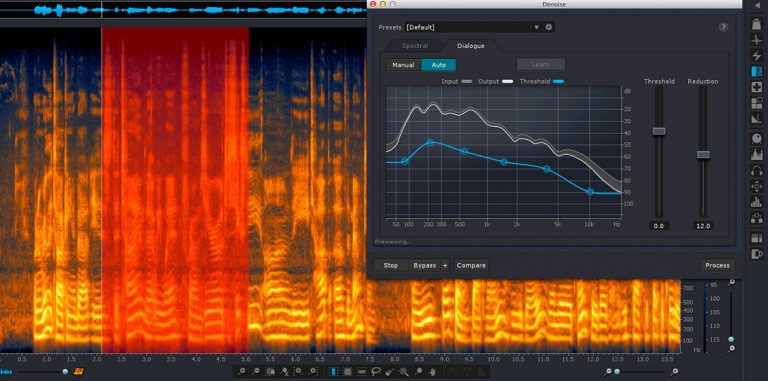The width and height of the screenshot is (768, 381).
Task: Switch to the Dialogue tab
Action: (471, 46)
